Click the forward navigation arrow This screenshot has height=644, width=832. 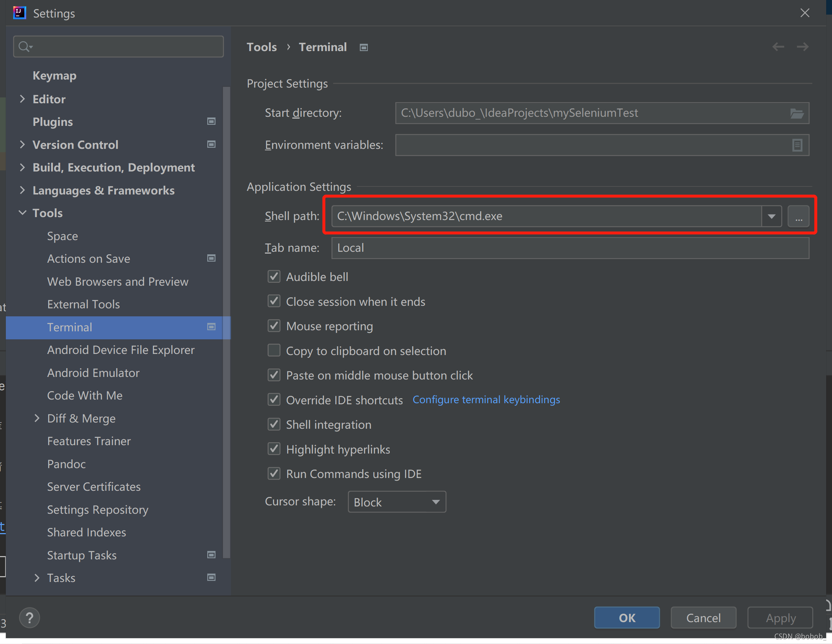(803, 47)
